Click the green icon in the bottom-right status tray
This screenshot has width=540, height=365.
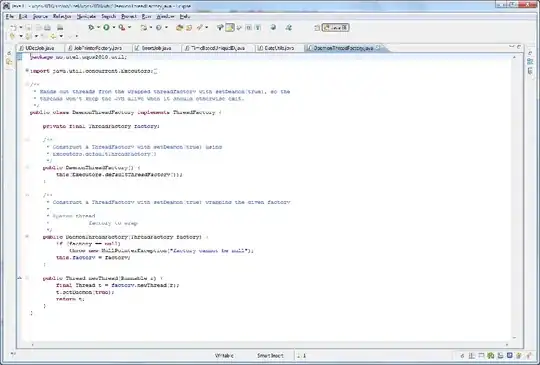(x=491, y=355)
